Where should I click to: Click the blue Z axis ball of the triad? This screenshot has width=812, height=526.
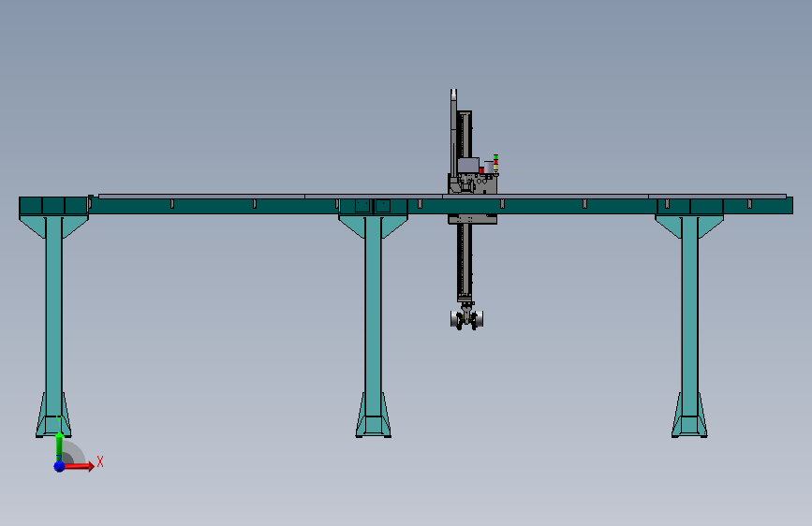(59, 466)
